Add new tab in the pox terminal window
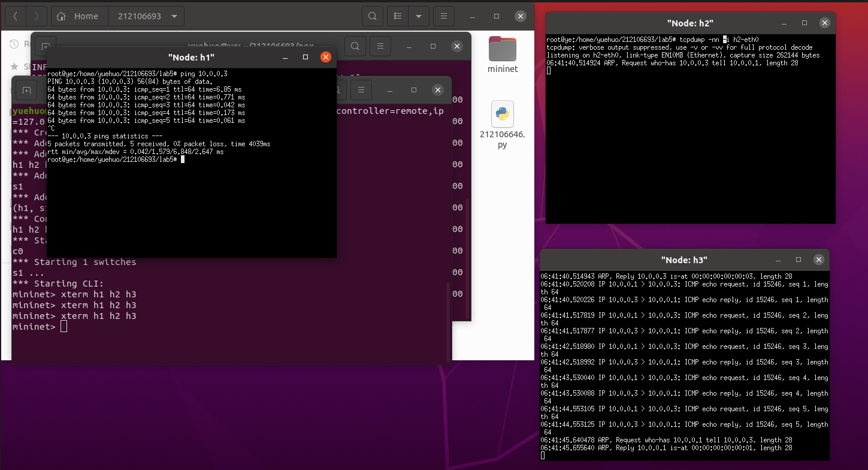The height and width of the screenshot is (470, 868). [x=45, y=46]
